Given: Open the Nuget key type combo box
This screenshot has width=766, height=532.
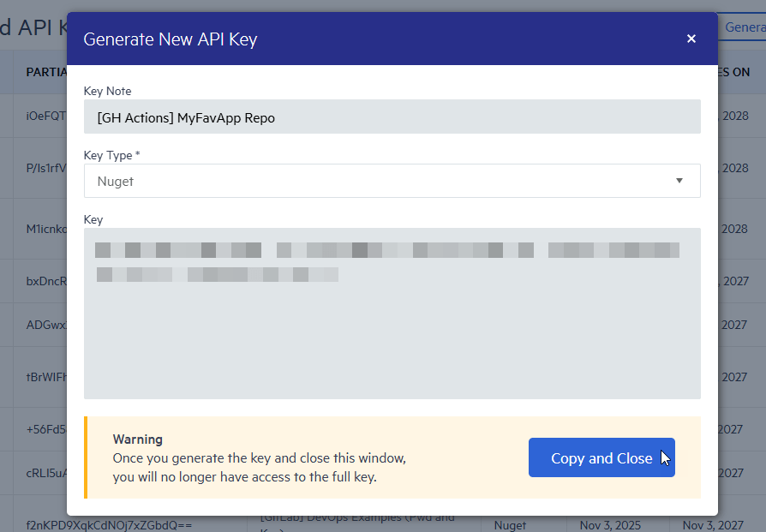Looking at the screenshot, I should point(392,181).
